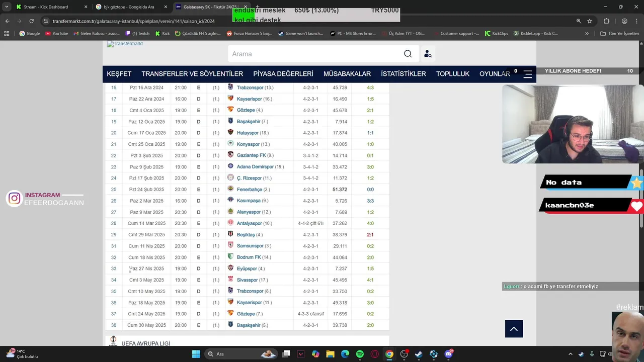Viewport: 644px width, 362px height.
Task: Open the browser zoom magnifier icon
Action: pos(579,21)
